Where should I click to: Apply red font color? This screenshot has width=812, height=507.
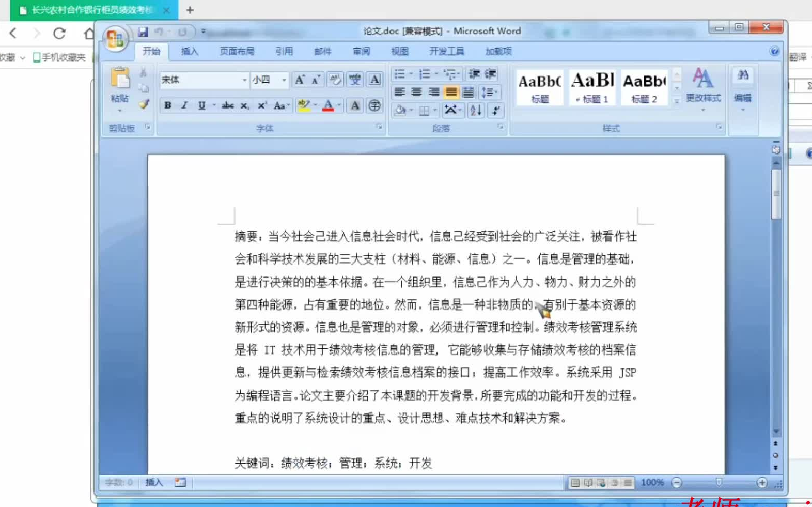328,105
